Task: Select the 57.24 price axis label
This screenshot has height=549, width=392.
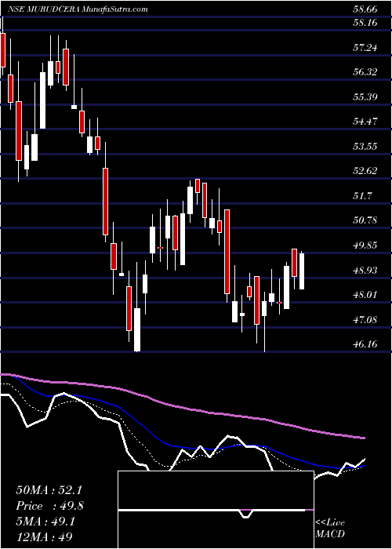Action: coord(365,47)
